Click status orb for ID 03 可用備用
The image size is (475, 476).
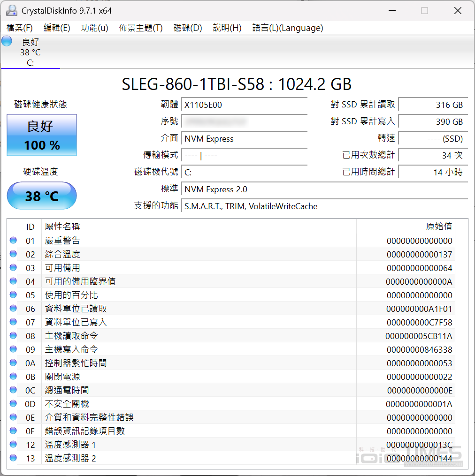(x=13, y=267)
